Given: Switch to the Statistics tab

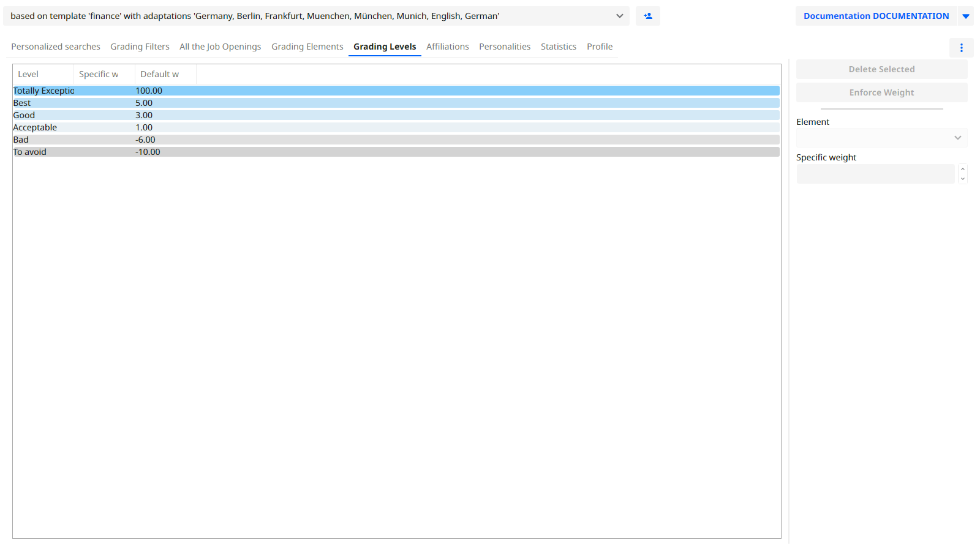Looking at the screenshot, I should click(558, 47).
